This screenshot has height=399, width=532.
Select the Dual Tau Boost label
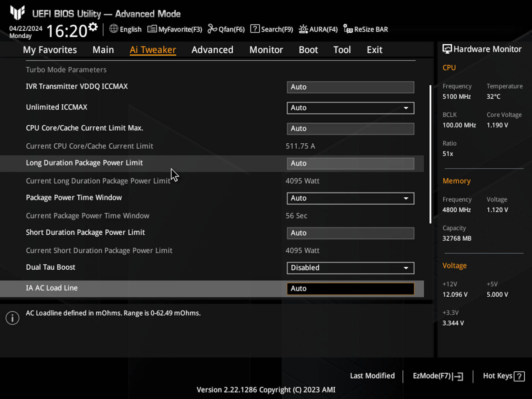[x=51, y=267]
